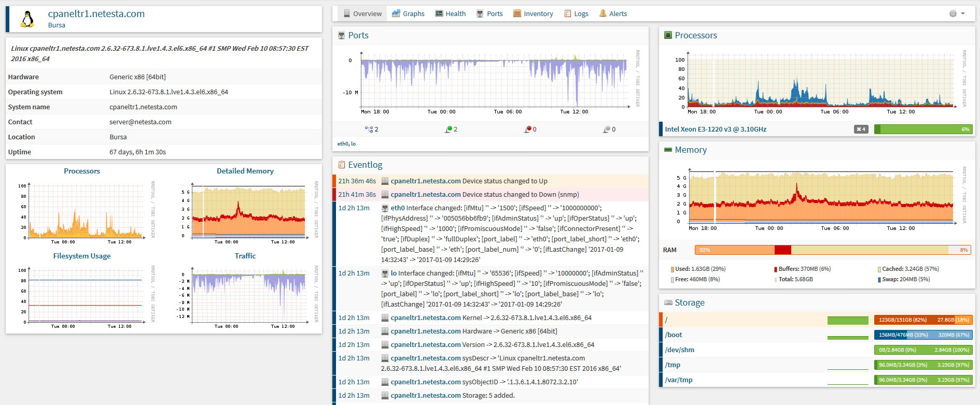980x405 pixels.
Task: Open the Storage panel heading link
Action: pos(690,302)
